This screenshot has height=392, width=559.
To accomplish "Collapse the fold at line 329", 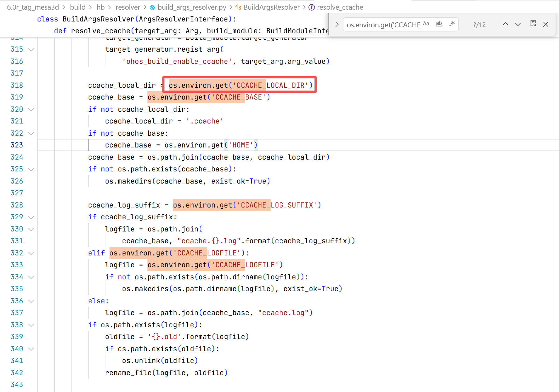I will 31,217.
